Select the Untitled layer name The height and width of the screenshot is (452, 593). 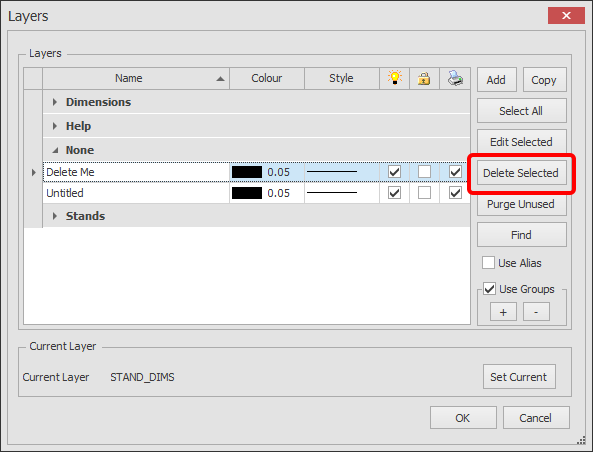[65, 193]
